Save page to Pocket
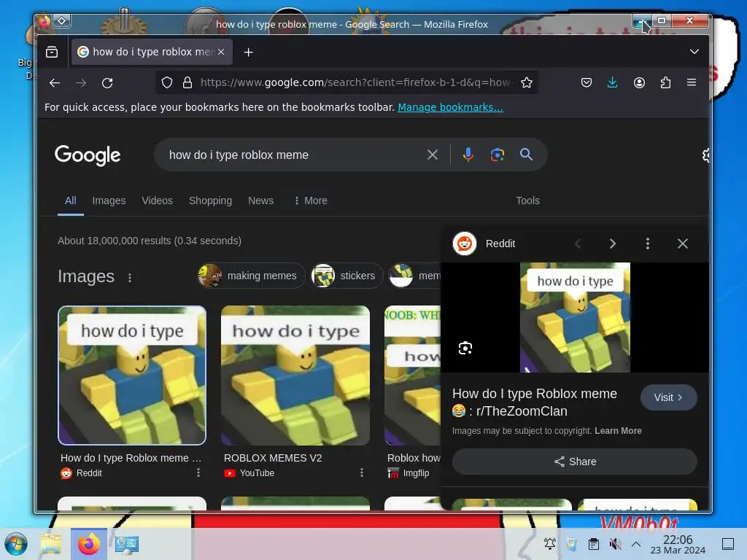 pyautogui.click(x=587, y=83)
